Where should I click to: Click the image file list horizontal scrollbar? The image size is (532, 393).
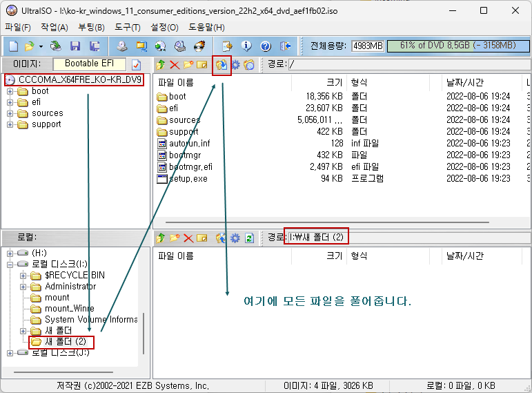[x=327, y=222]
